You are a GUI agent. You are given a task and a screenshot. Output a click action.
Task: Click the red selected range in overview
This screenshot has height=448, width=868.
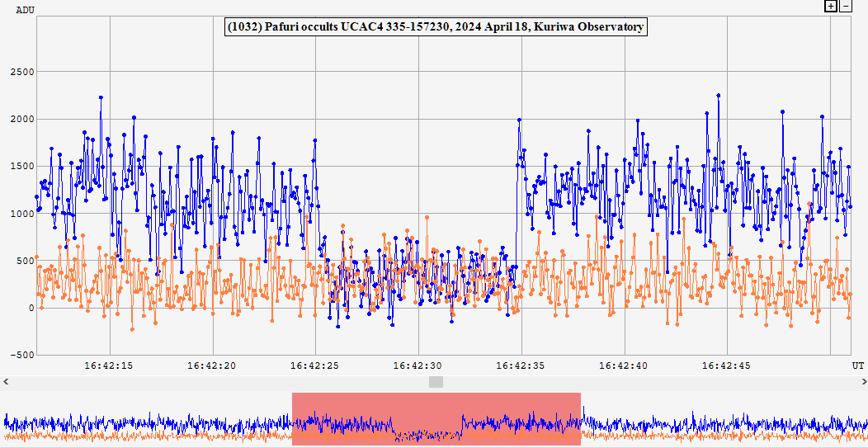(x=436, y=419)
